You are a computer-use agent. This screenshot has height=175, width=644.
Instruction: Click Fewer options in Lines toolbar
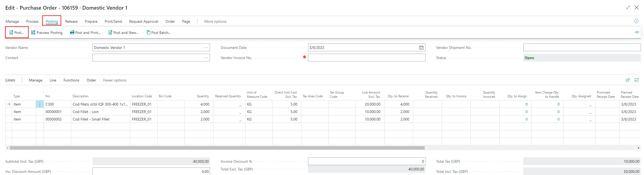pyautogui.click(x=115, y=80)
